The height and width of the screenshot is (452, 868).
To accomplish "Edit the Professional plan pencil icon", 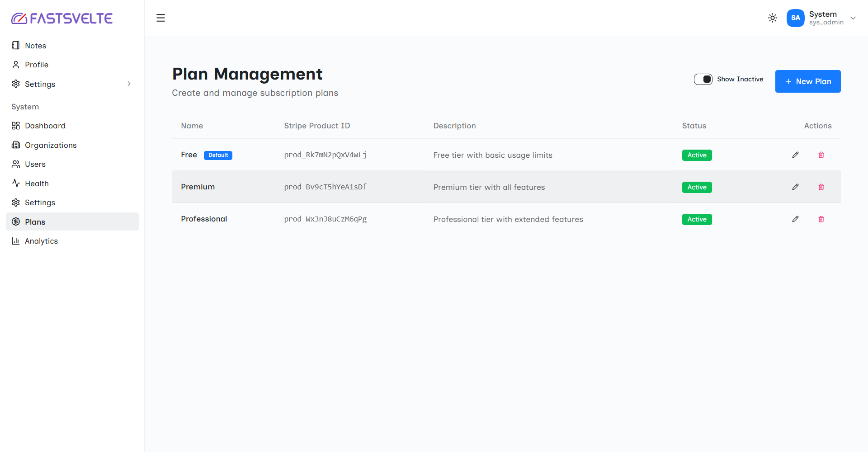I will [796, 219].
